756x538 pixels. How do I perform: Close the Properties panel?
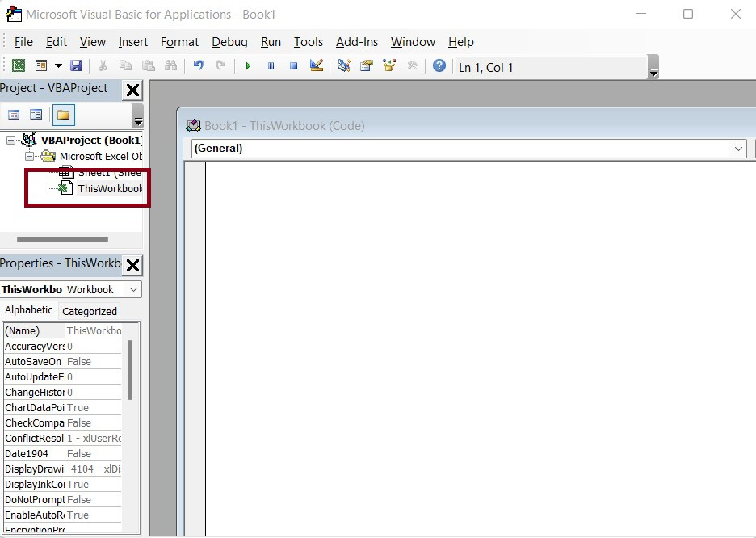[x=133, y=264]
